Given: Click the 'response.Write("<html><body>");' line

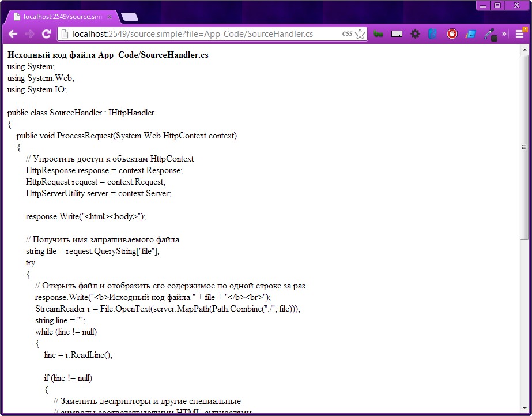Looking at the screenshot, I should click(86, 217).
